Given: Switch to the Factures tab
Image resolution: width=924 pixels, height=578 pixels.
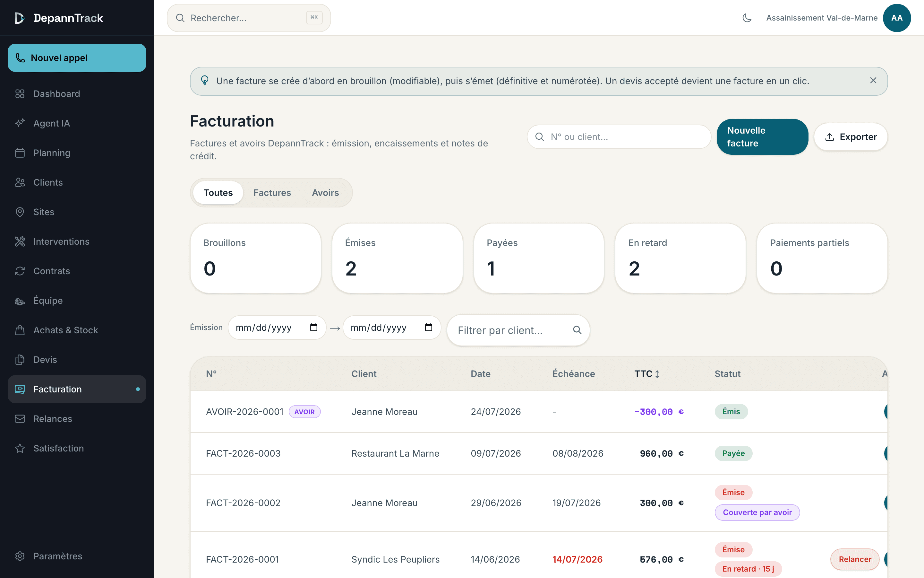Looking at the screenshot, I should click(x=272, y=193).
